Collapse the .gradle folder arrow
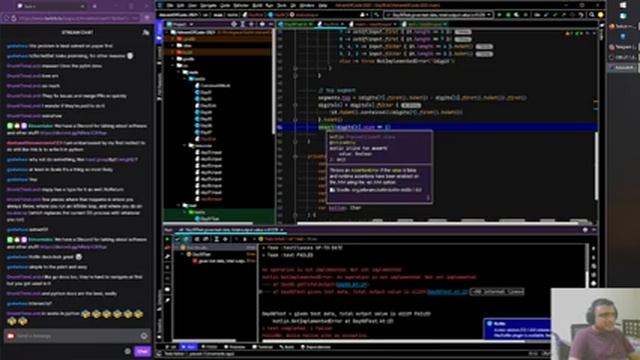Viewport: 640px width, 360px height. (173, 39)
